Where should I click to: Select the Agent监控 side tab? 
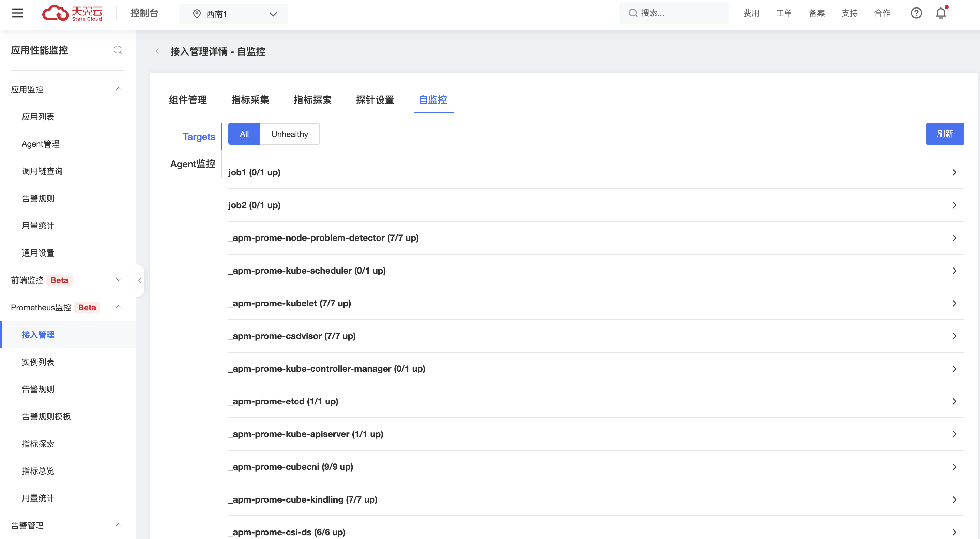point(193,164)
